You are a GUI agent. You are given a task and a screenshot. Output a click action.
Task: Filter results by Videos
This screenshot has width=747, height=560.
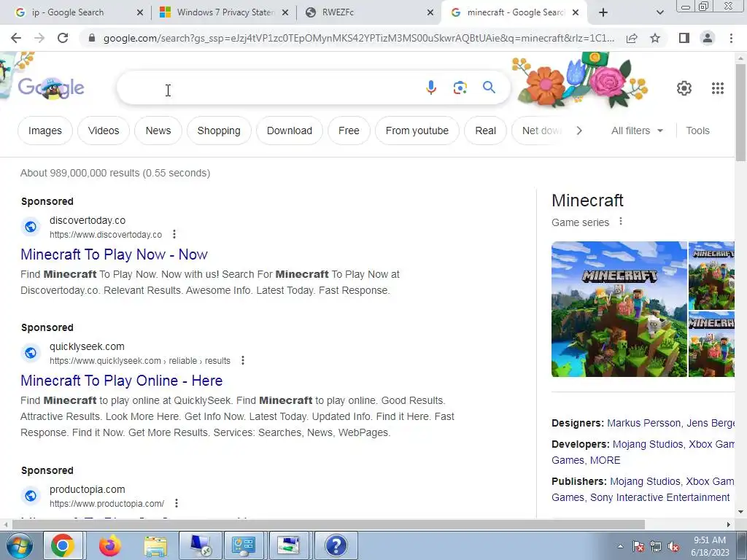click(x=104, y=131)
